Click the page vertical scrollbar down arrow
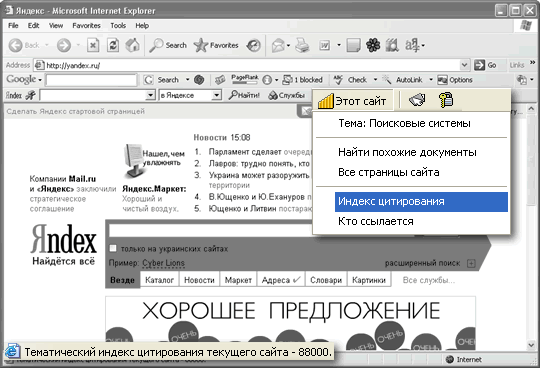 [x=531, y=346]
